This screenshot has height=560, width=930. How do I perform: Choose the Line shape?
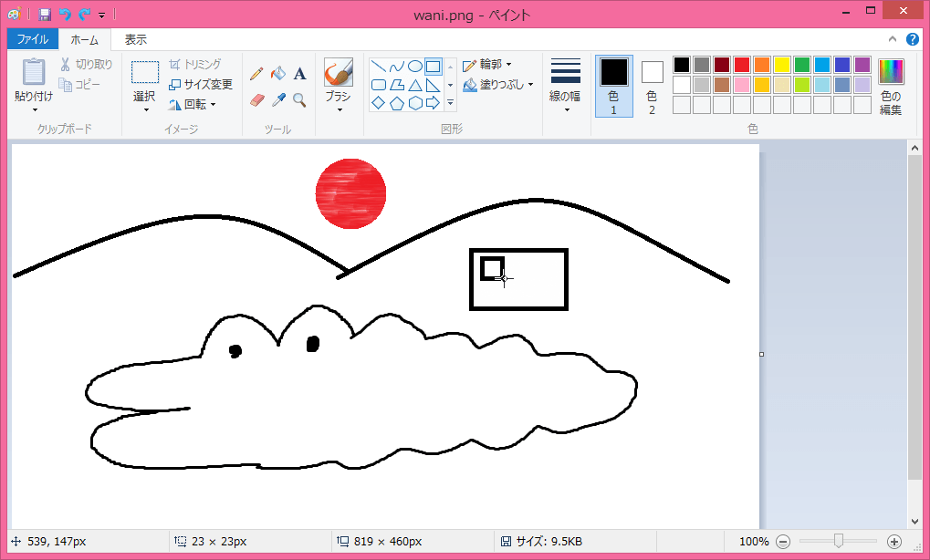[x=379, y=66]
